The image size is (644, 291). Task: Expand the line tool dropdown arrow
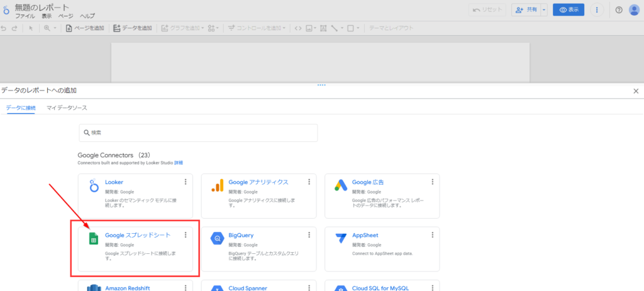click(341, 28)
